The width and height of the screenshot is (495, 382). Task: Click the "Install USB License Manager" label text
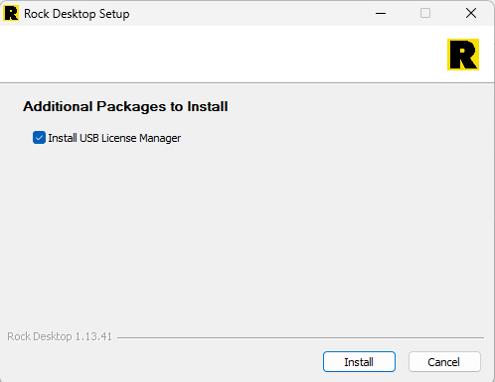click(x=114, y=138)
